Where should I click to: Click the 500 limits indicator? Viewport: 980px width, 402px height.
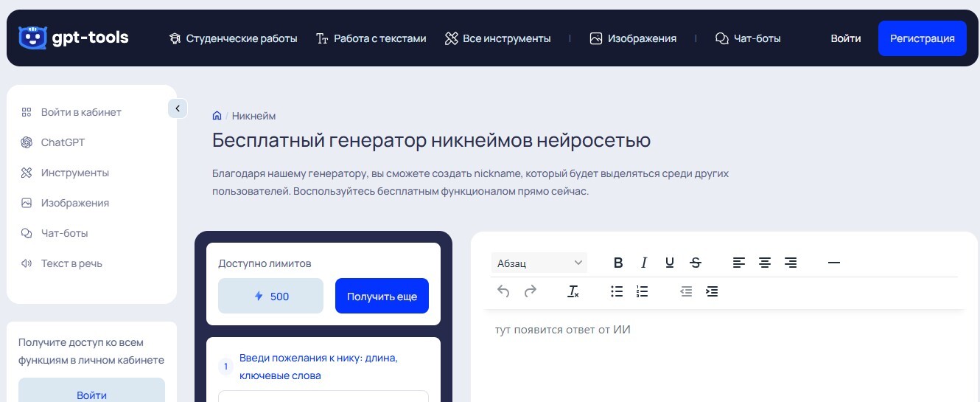tap(270, 296)
